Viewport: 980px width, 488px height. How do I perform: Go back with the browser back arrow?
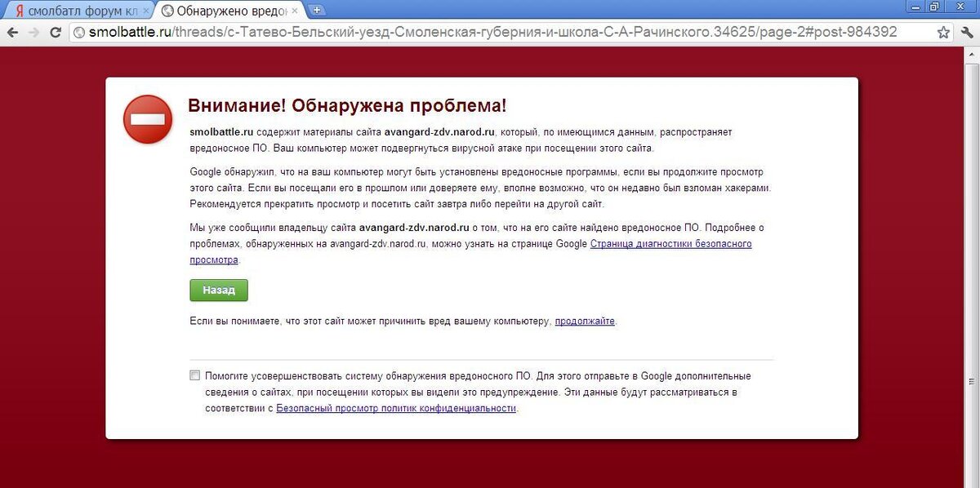pos(12,33)
